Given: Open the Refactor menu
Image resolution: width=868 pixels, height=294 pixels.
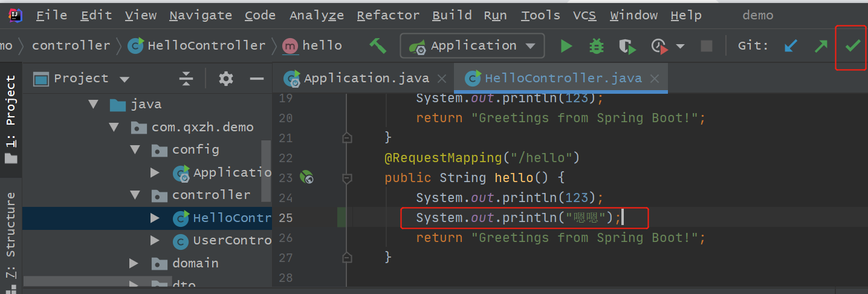Looking at the screenshot, I should [388, 16].
